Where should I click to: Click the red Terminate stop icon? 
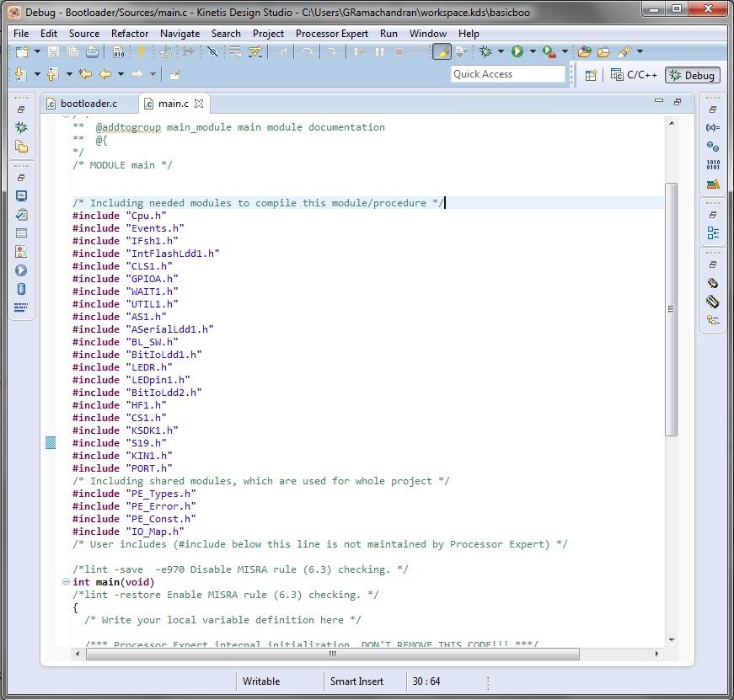(399, 52)
